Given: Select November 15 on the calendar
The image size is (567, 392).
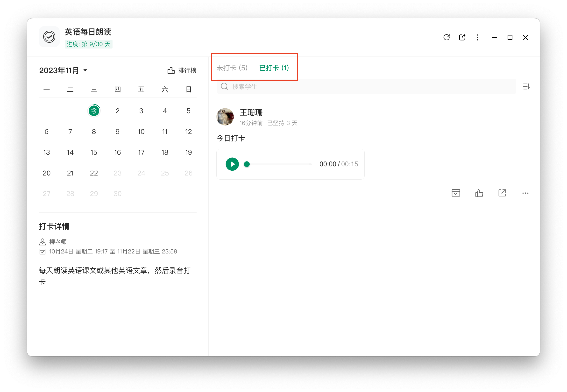Looking at the screenshot, I should click(x=94, y=152).
